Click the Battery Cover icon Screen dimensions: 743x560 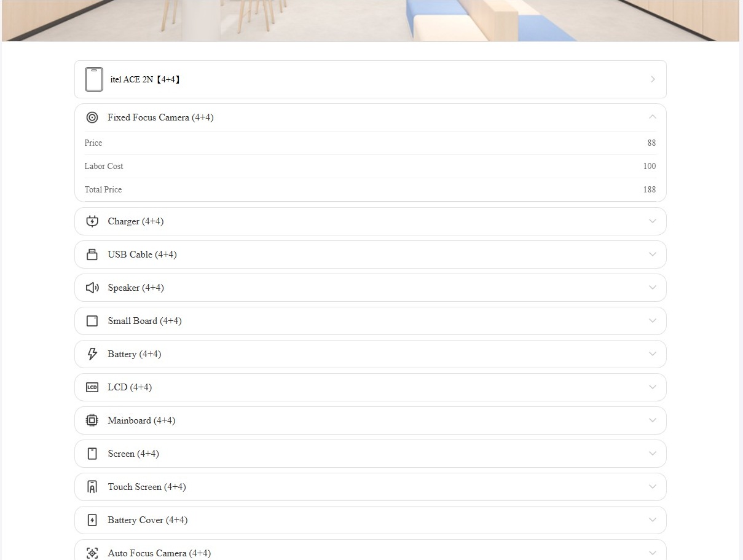(x=92, y=520)
